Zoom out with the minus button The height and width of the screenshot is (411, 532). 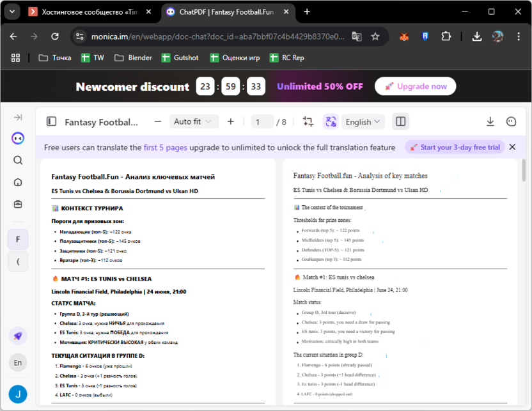[158, 121]
